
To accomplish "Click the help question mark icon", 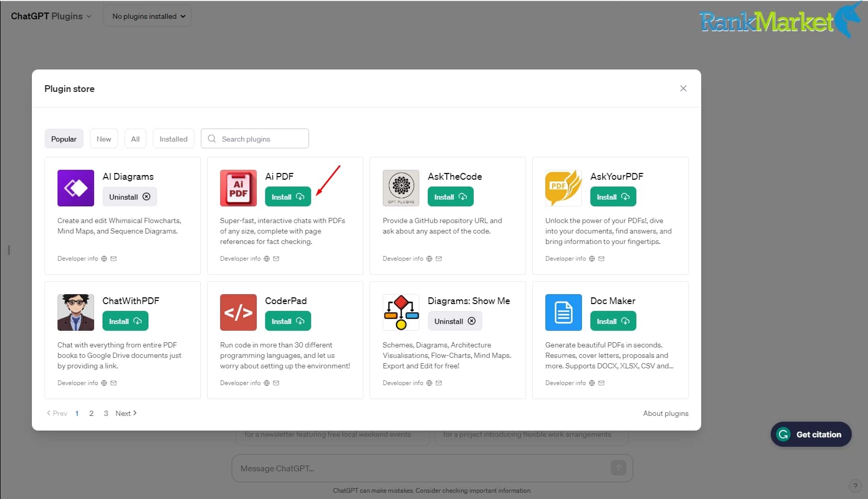I will (x=855, y=486).
